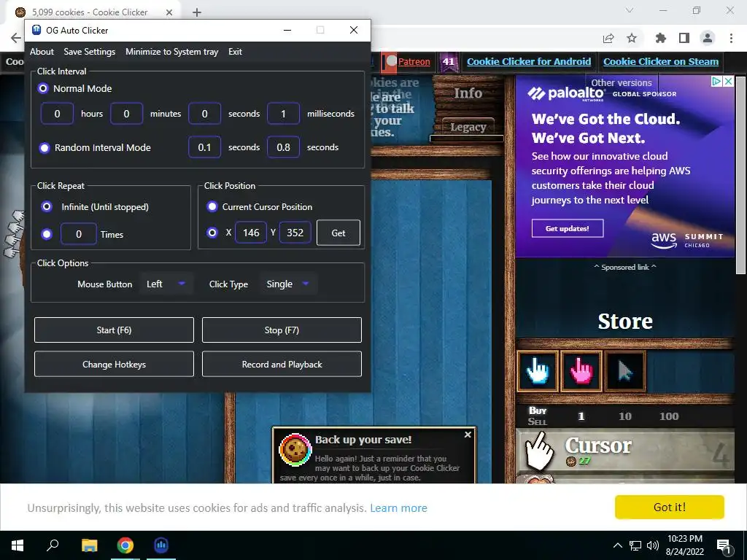Image resolution: width=747 pixels, height=560 pixels.
Task: Open the Mouse Button dropdown
Action: 166,284
